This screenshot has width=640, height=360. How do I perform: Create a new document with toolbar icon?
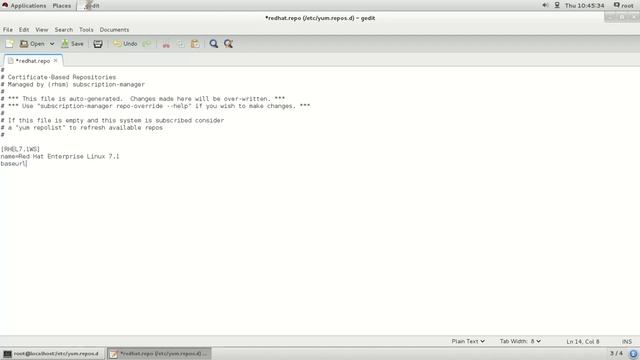coord(9,44)
